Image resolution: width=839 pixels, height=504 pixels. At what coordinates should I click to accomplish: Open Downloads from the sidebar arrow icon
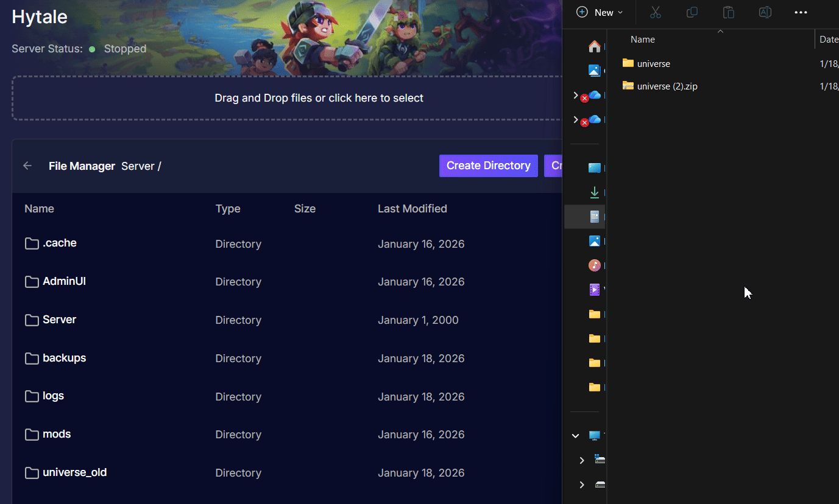(x=595, y=192)
